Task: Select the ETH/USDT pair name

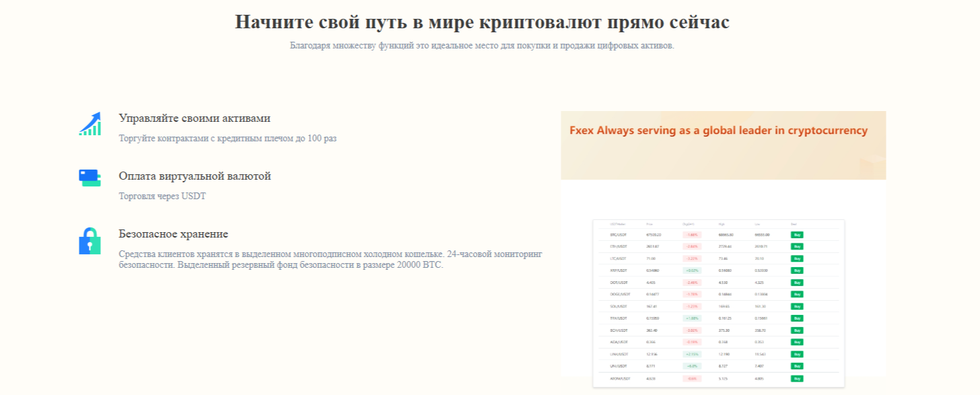Action: click(x=619, y=247)
